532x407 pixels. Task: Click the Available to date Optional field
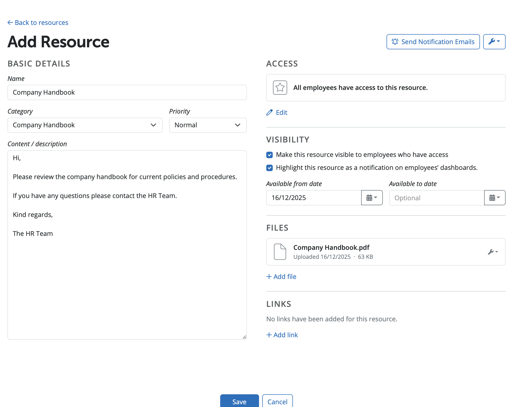click(437, 198)
